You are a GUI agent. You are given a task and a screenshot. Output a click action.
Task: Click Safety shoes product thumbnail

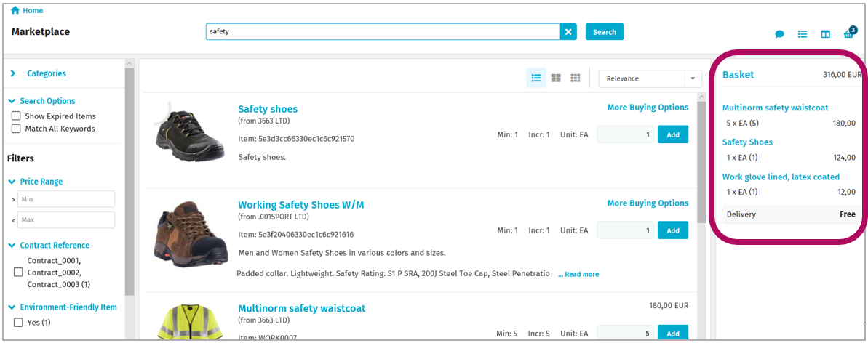click(191, 132)
